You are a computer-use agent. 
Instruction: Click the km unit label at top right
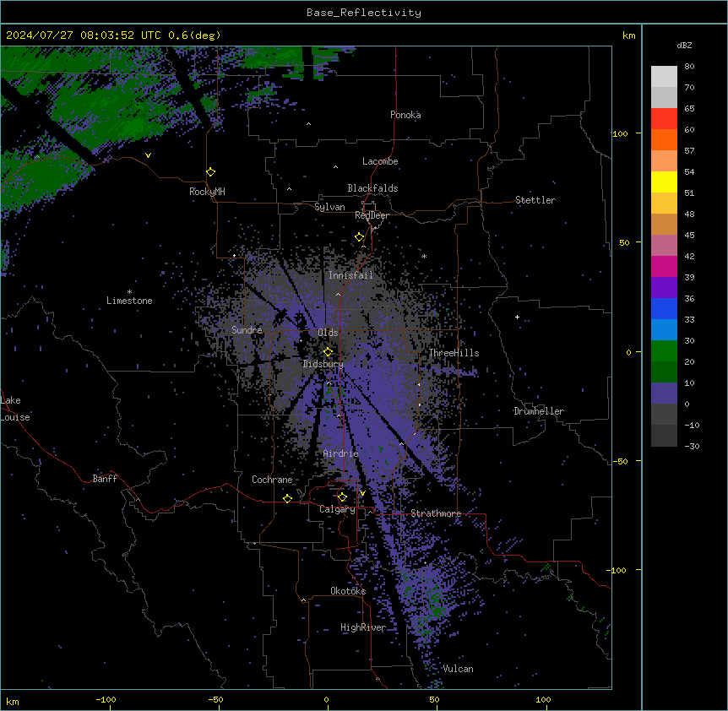[628, 35]
